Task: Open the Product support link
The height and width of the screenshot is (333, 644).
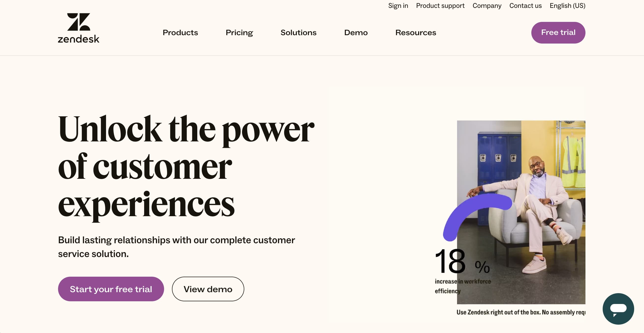Action: pos(440,5)
